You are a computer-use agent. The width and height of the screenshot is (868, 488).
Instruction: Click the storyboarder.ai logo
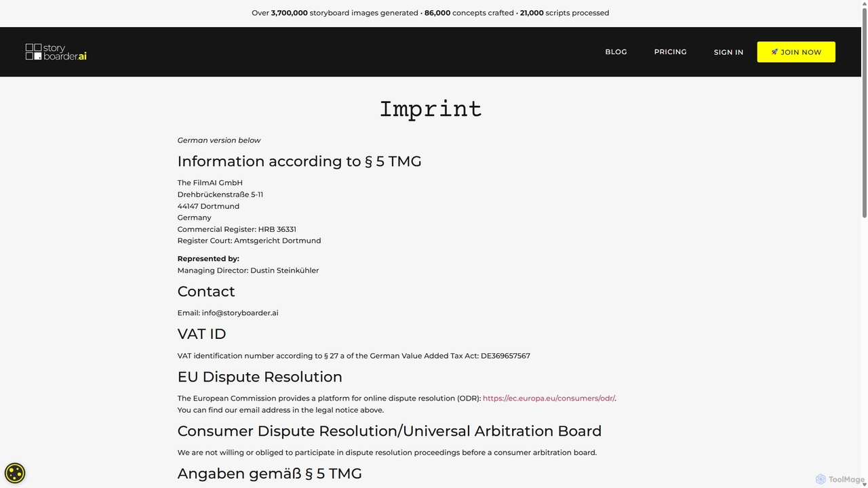click(56, 52)
